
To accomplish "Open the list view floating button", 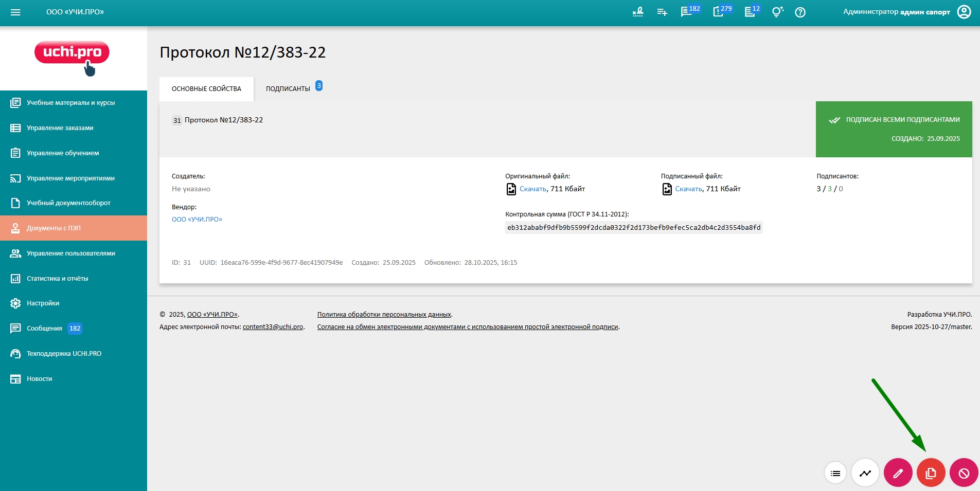I will pos(835,473).
